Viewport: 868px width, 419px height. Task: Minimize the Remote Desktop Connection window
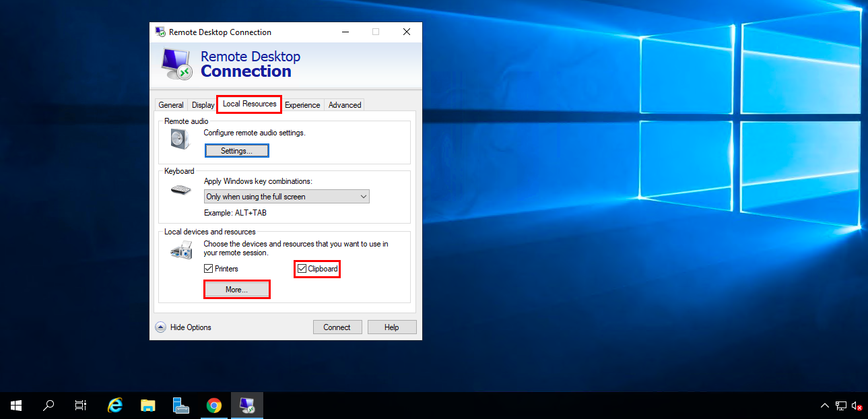pyautogui.click(x=345, y=32)
